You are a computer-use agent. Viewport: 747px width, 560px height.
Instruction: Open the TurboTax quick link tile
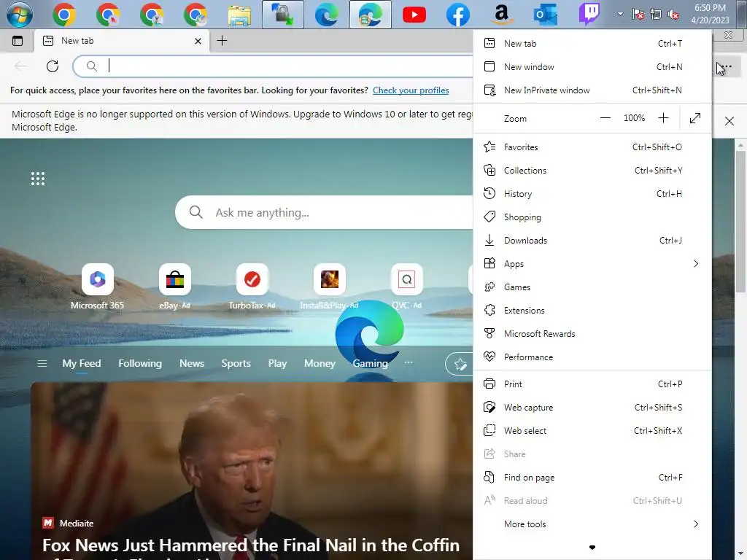coord(252,287)
